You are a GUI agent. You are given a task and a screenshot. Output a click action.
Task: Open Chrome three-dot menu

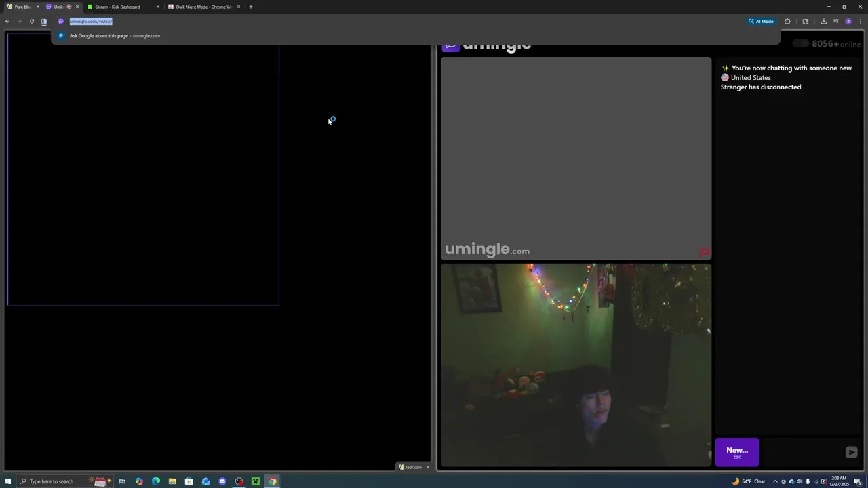(861, 21)
